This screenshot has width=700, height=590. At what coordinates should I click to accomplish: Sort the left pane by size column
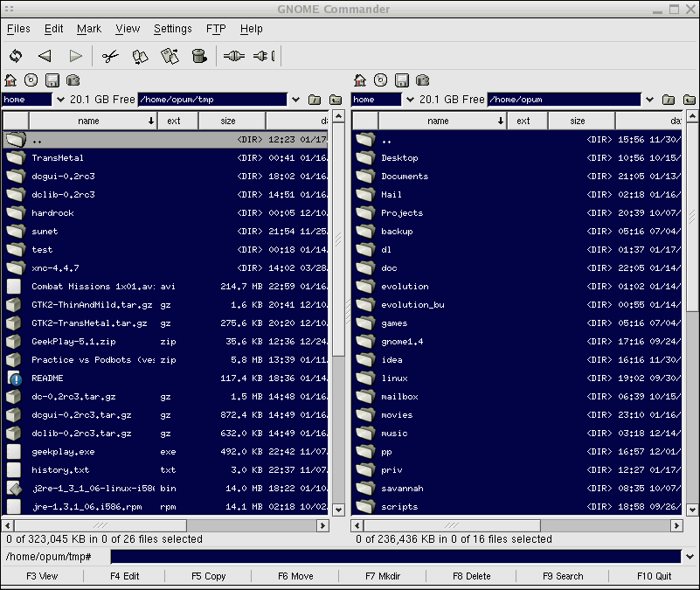[228, 121]
